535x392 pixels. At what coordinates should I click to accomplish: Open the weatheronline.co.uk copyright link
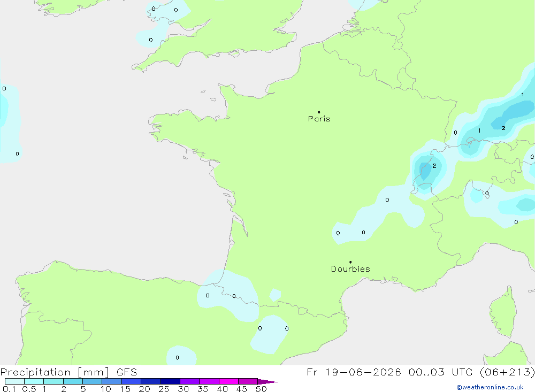click(x=490, y=387)
